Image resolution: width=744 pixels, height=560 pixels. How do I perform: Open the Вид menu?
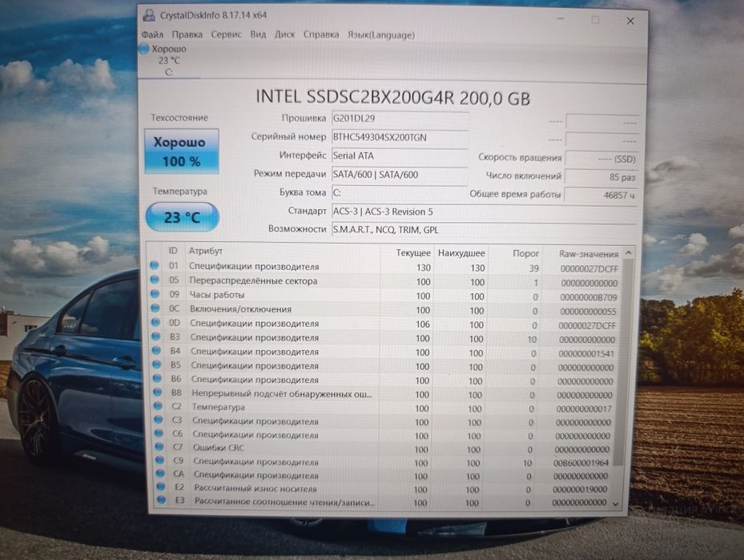point(258,34)
